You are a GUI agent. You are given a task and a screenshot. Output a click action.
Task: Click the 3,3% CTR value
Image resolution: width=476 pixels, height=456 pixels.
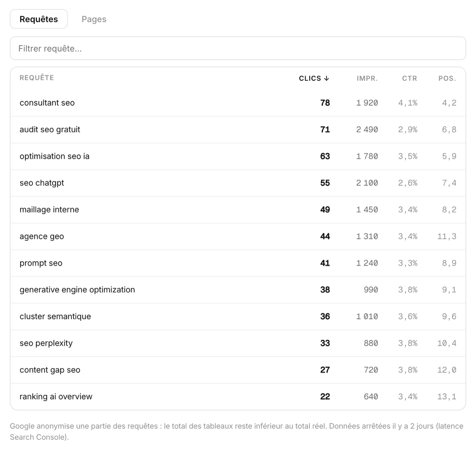(408, 263)
